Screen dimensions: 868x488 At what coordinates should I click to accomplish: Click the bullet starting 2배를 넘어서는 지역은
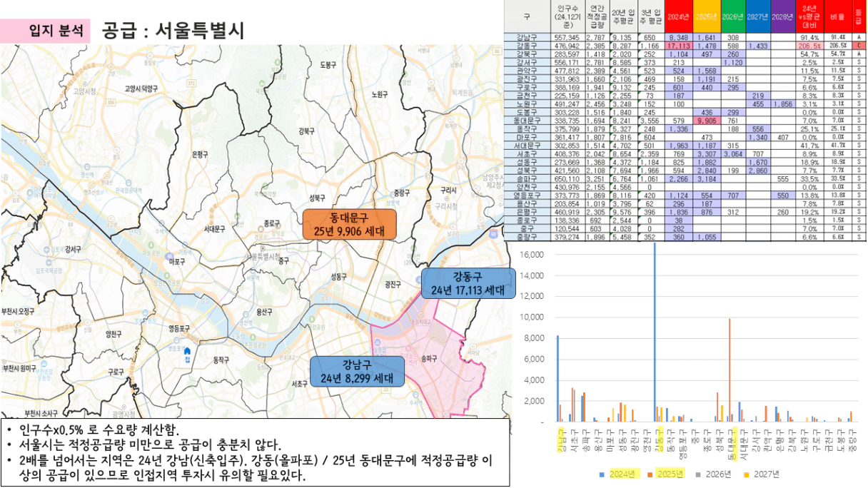256,468
